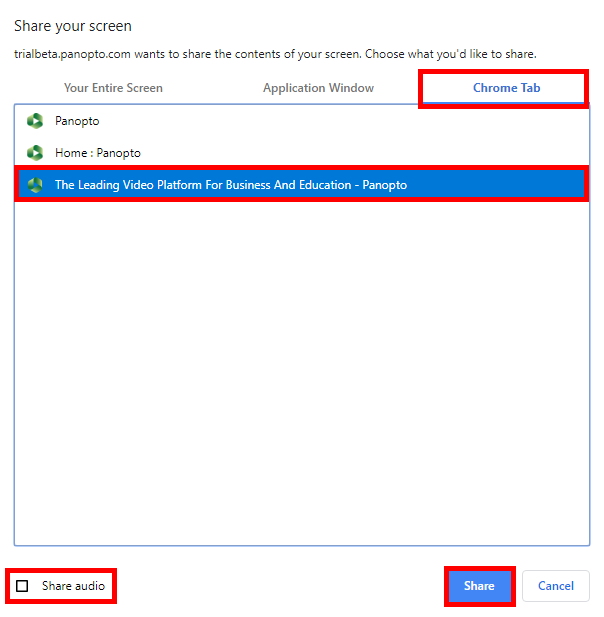Select the Chrome Tab tab

[x=506, y=88]
